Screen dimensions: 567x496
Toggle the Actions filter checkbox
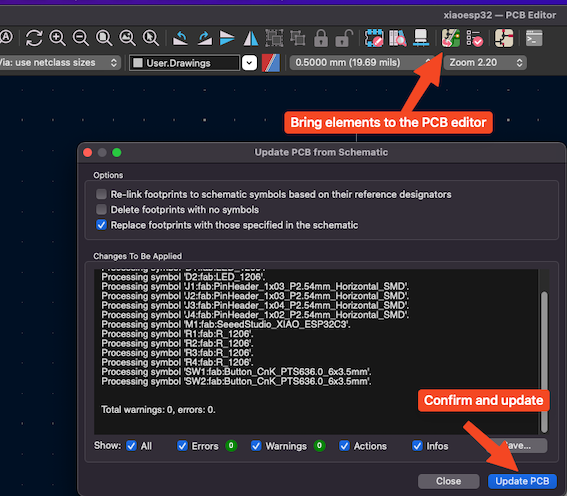tap(344, 446)
